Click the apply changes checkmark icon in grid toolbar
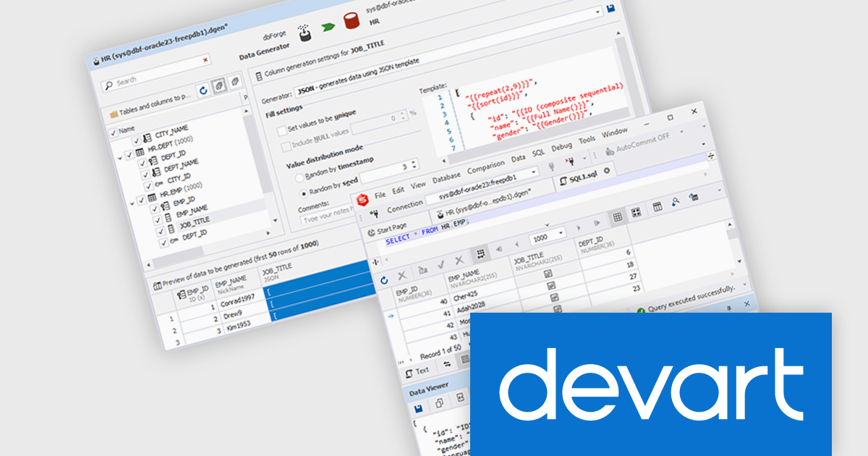 coord(441,265)
